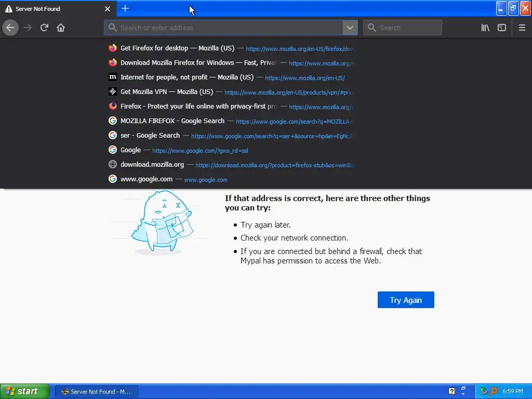The height and width of the screenshot is (399, 532).
Task: Click the network tray icon near the clock
Action: coord(484,391)
